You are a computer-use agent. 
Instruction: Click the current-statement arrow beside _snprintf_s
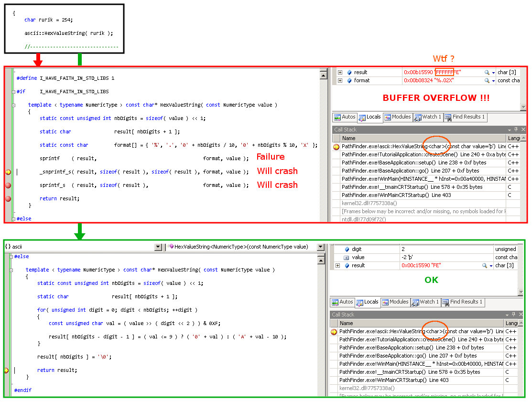8,173
